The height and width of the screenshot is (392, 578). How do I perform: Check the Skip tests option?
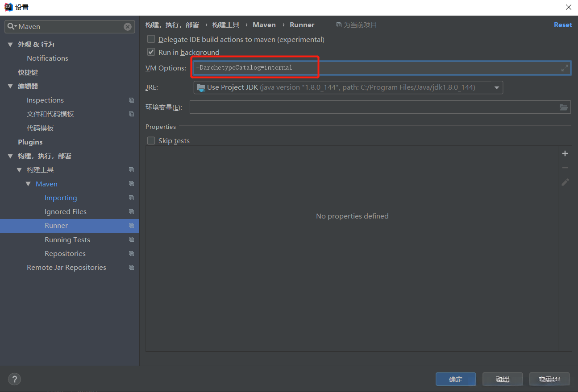[x=151, y=140]
